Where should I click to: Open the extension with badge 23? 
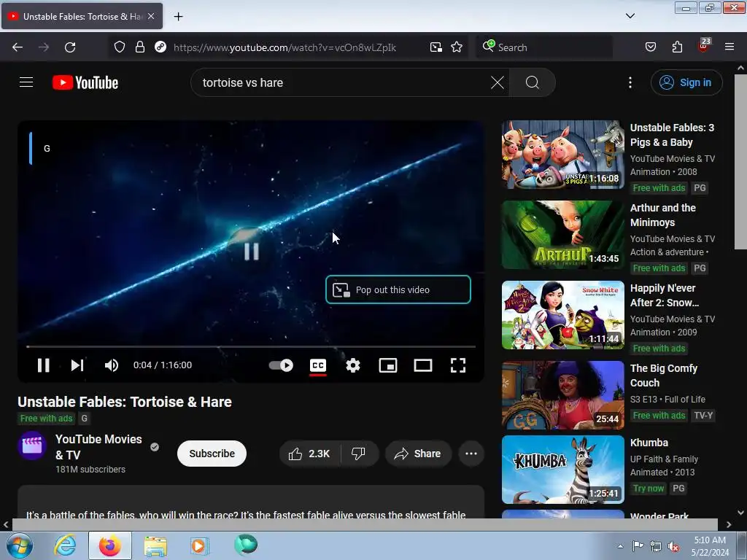pos(704,46)
